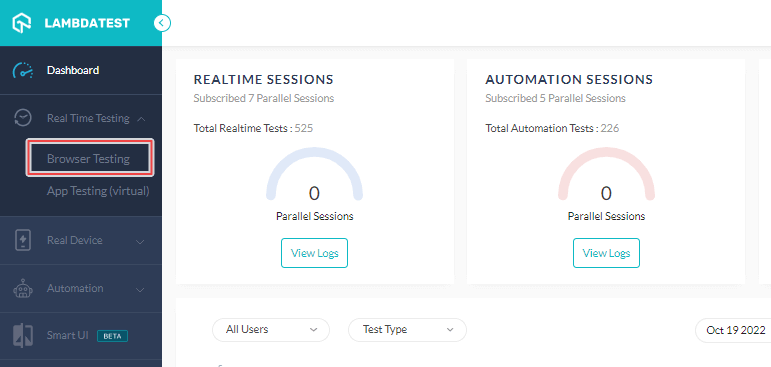771x367 pixels.
Task: Click 'Subscribed 5 Parallel Sessions' text
Action: (x=555, y=98)
